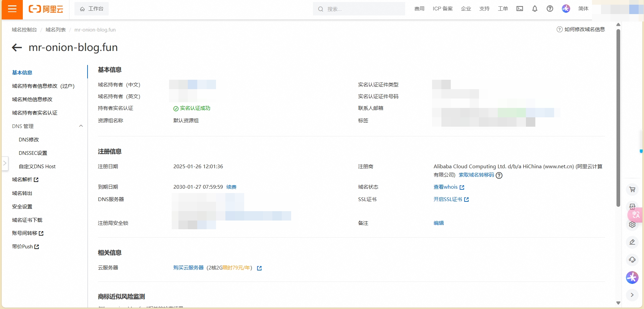Open the notification bell

535,9
